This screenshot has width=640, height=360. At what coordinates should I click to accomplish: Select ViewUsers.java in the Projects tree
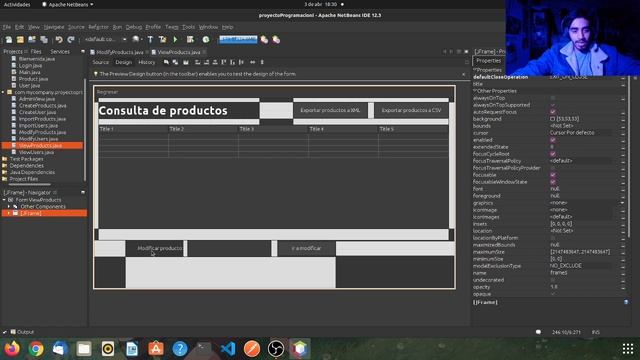(x=36, y=152)
